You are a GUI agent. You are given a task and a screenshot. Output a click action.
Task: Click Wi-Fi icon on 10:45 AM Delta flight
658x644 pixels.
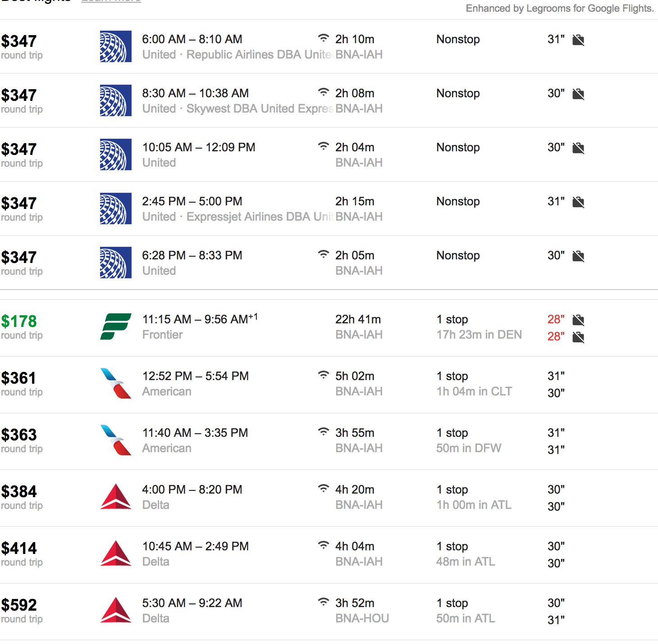pyautogui.click(x=324, y=545)
